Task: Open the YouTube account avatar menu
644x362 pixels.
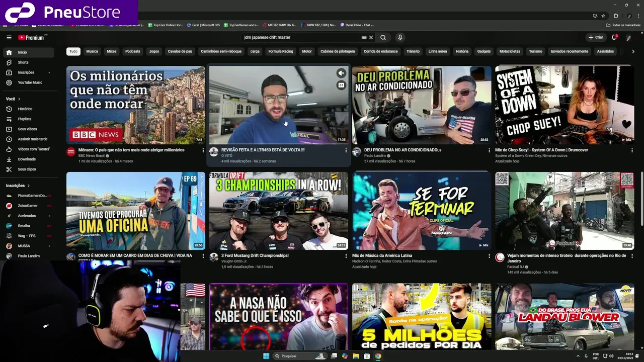Action: [x=628, y=38]
